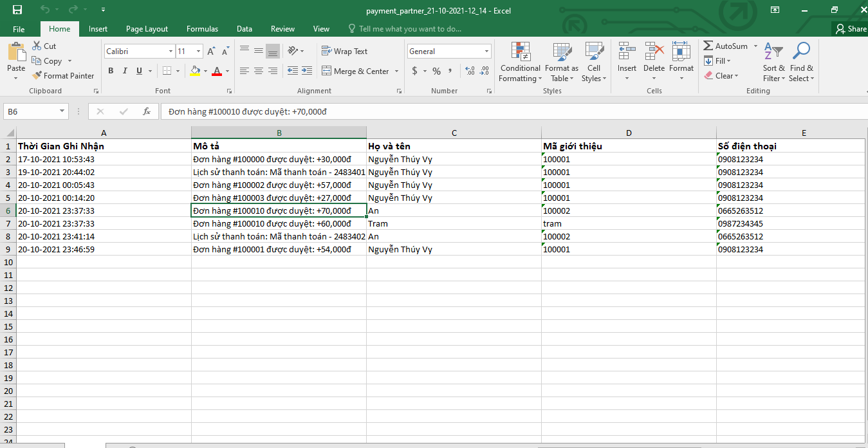Toggle Bold formatting

111,71
